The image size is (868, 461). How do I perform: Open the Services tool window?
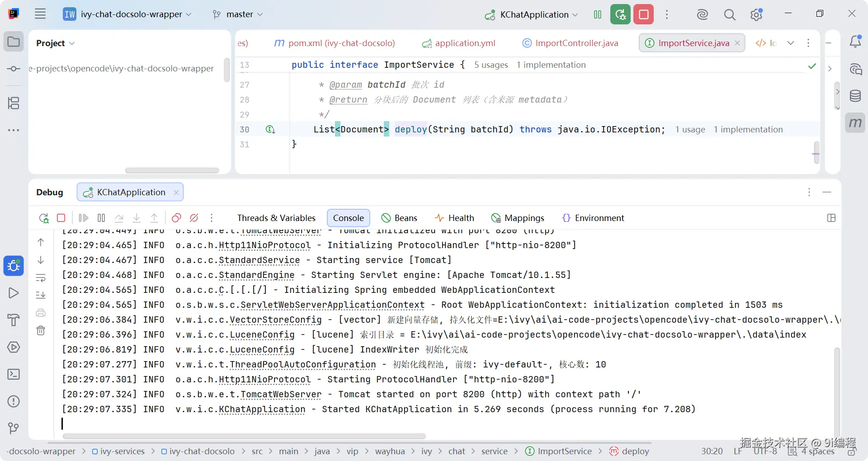click(14, 347)
